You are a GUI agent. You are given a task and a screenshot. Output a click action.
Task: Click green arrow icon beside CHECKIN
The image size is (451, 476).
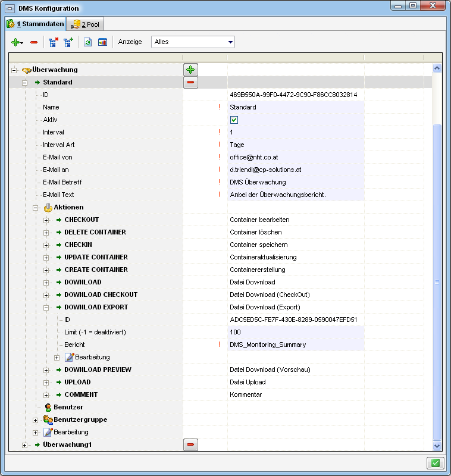click(x=59, y=245)
